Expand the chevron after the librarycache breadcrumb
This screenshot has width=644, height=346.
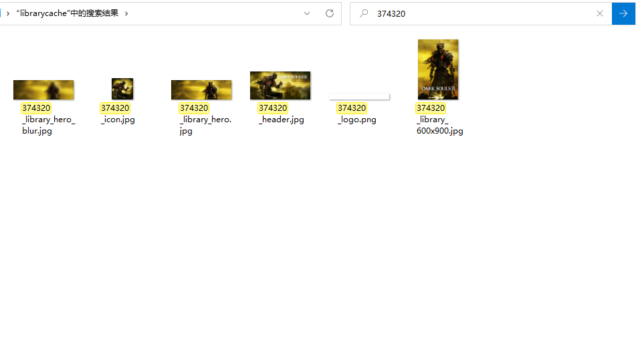126,13
